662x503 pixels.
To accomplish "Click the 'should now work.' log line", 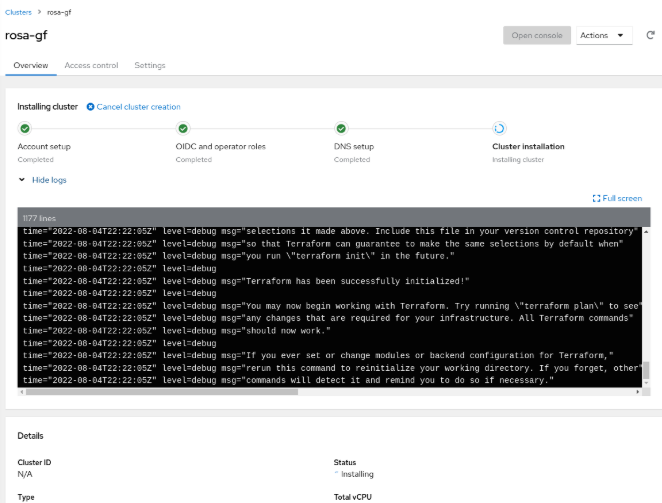I will tap(176, 331).
